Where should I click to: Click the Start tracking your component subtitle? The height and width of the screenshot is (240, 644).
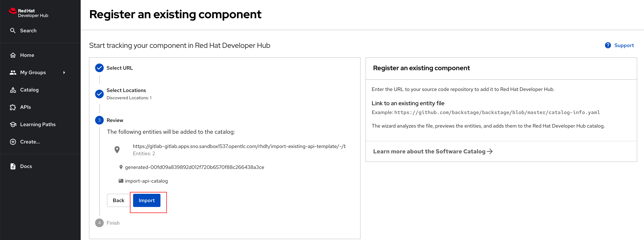pos(180,45)
